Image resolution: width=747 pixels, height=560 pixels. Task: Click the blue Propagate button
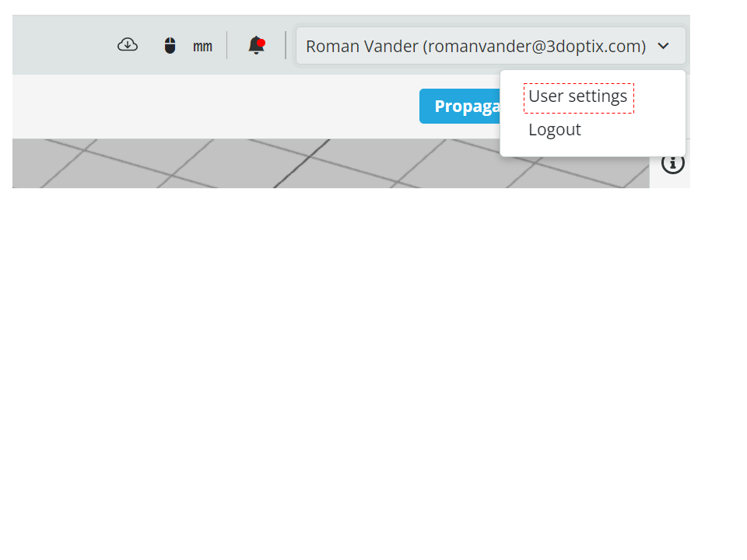[460, 107]
